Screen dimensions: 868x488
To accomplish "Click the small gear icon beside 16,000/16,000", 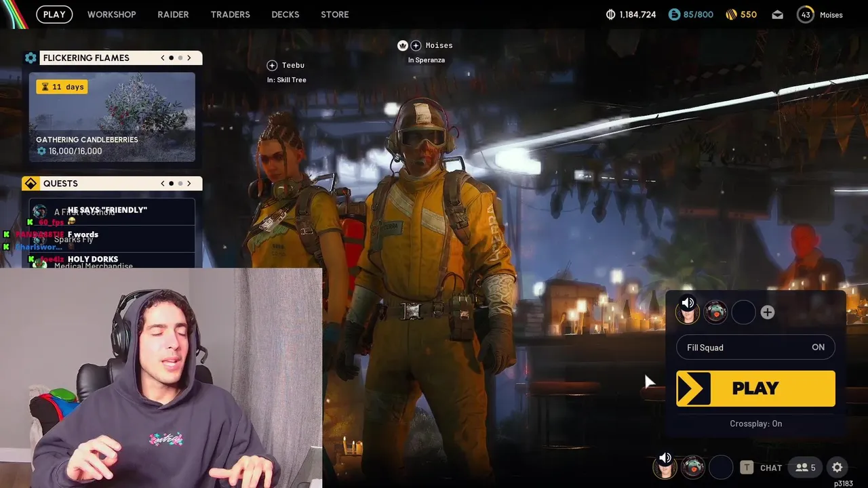I will (41, 151).
